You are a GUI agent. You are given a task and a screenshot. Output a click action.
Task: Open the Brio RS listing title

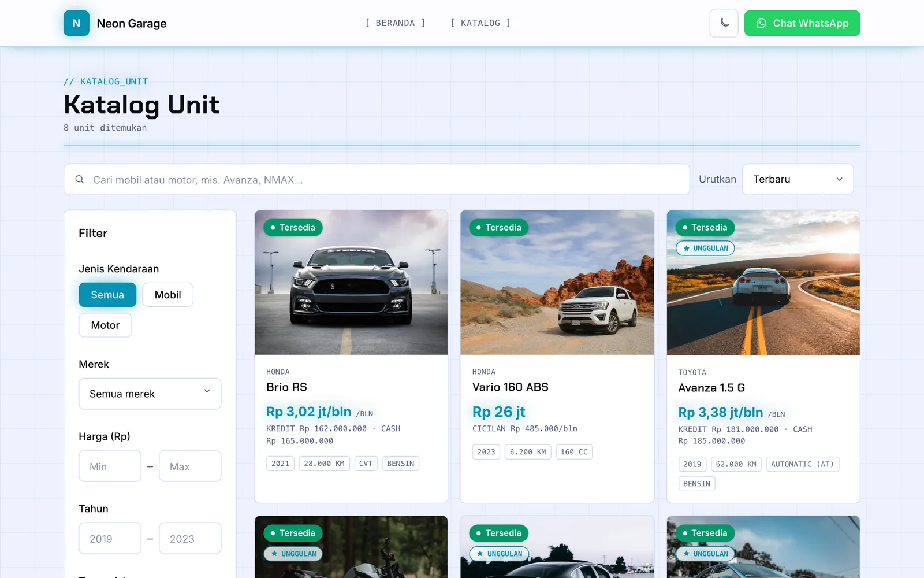(286, 387)
